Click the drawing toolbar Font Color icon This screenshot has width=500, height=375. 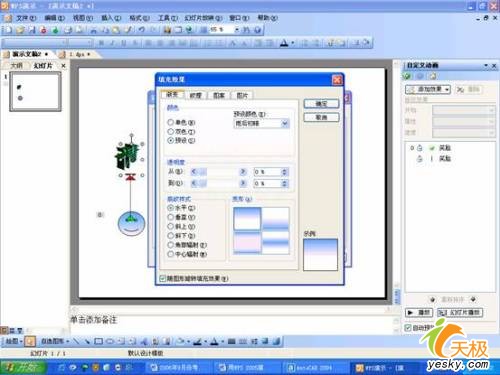(x=214, y=341)
